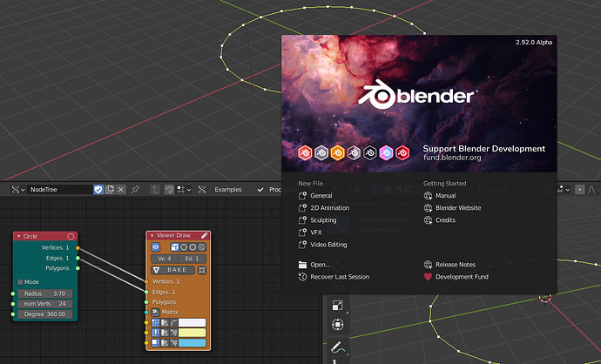
Task: Toggle third button in white color row
Action: coord(173,322)
